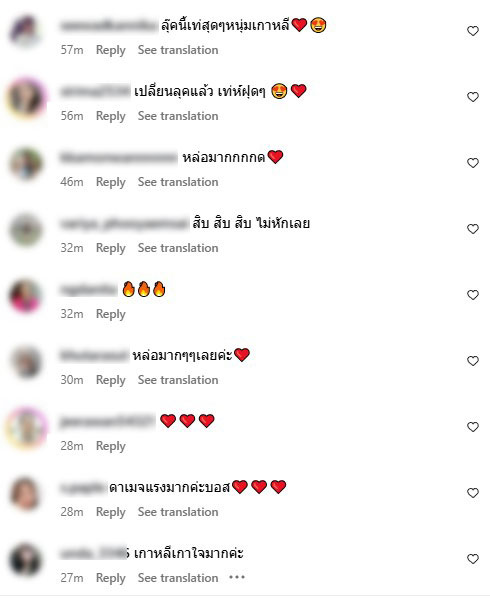This screenshot has height=599, width=490.
Task: See translation of the 27m comment
Action: tap(178, 578)
